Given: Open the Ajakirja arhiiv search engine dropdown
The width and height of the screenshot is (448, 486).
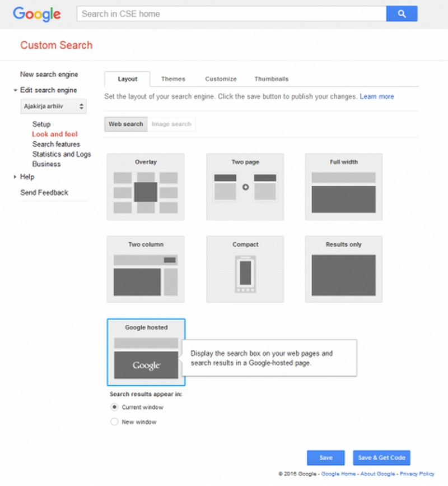Looking at the screenshot, I should (x=54, y=107).
